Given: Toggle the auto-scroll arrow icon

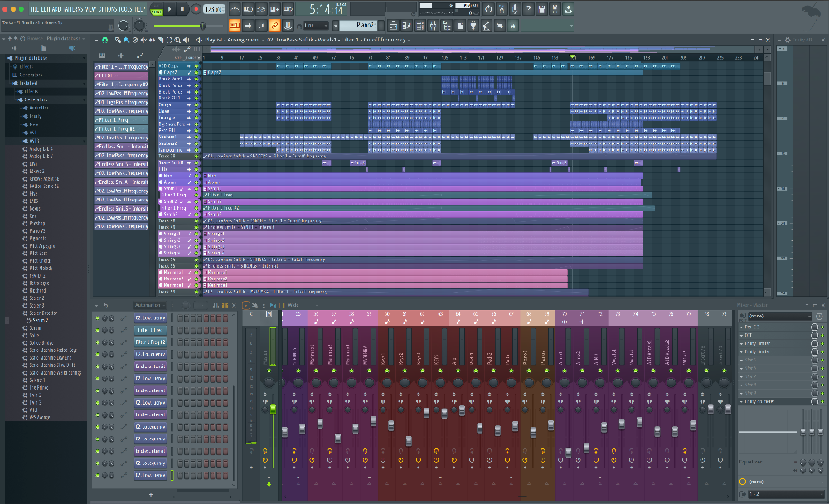Looking at the screenshot, I should point(248,26).
